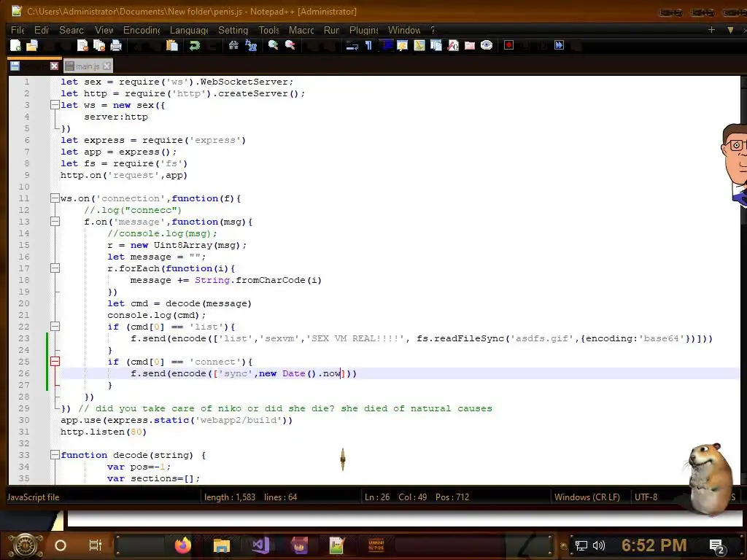Open the Edit menu
Screen dimensions: 747x560
42,30
